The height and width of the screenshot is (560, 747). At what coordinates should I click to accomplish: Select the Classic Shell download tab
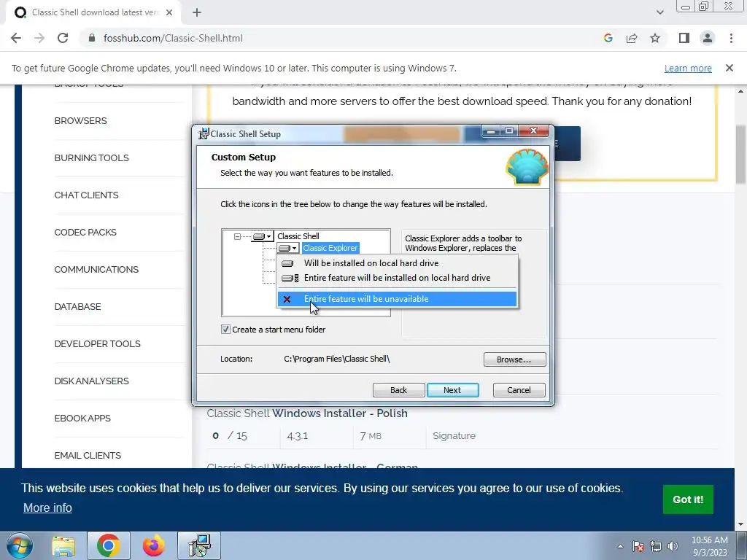(x=94, y=12)
